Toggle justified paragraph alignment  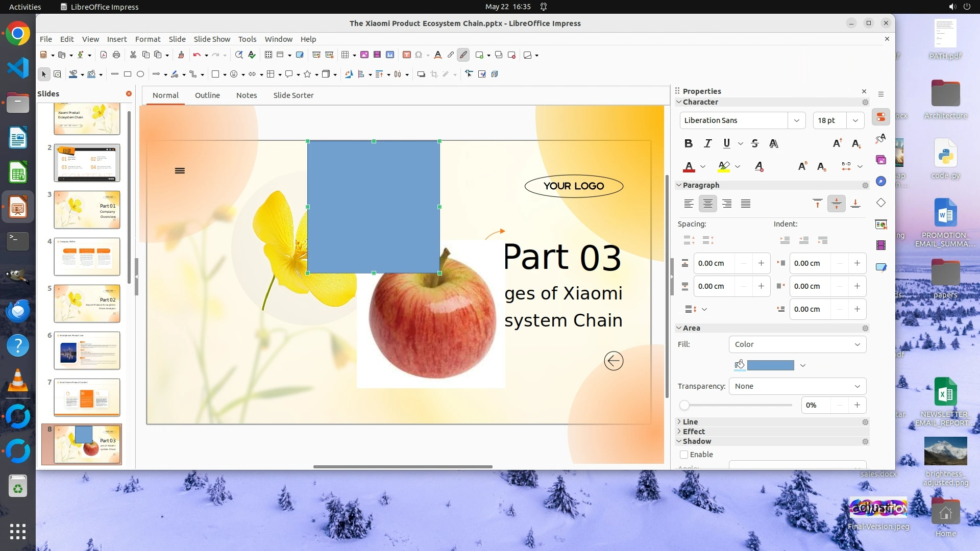pos(746,204)
